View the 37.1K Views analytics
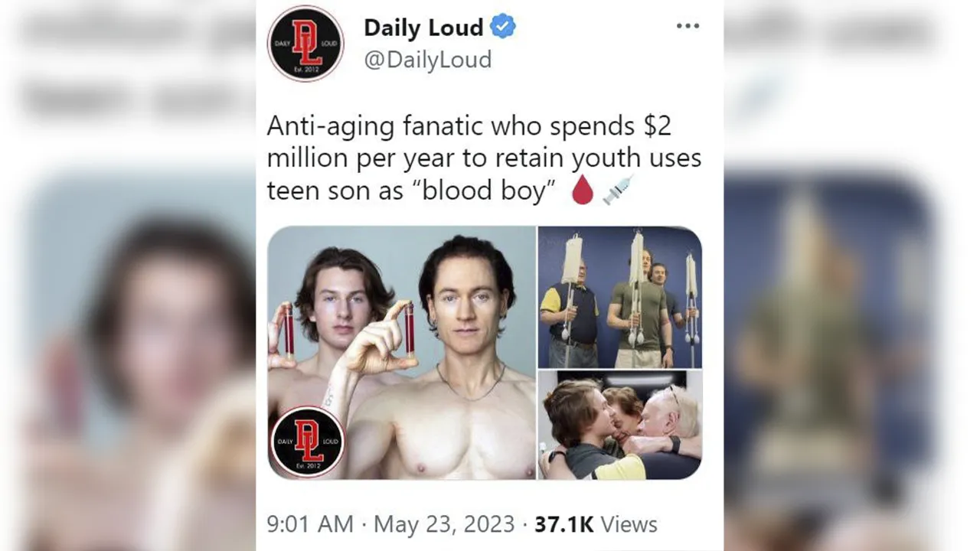This screenshot has height=551, width=980. (x=596, y=524)
